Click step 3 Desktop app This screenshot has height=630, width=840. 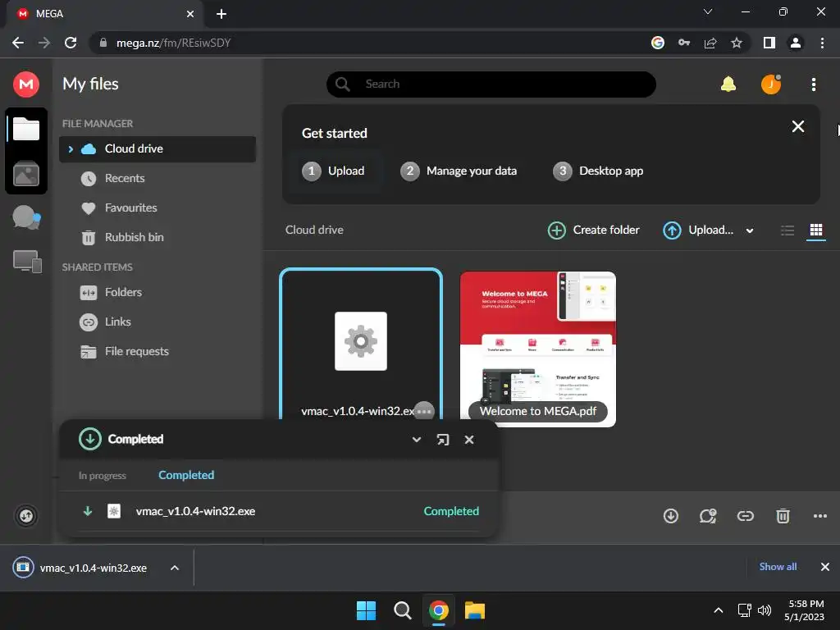coord(598,171)
